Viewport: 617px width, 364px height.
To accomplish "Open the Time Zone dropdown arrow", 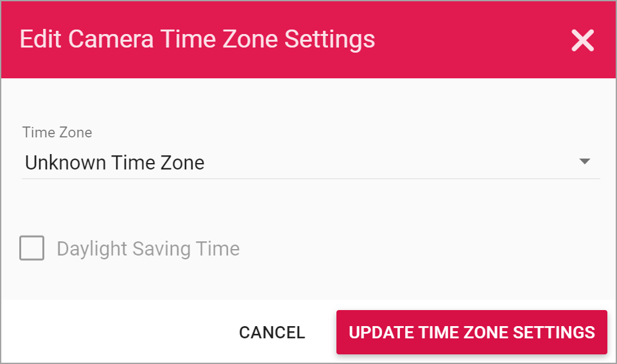I will tap(584, 162).
